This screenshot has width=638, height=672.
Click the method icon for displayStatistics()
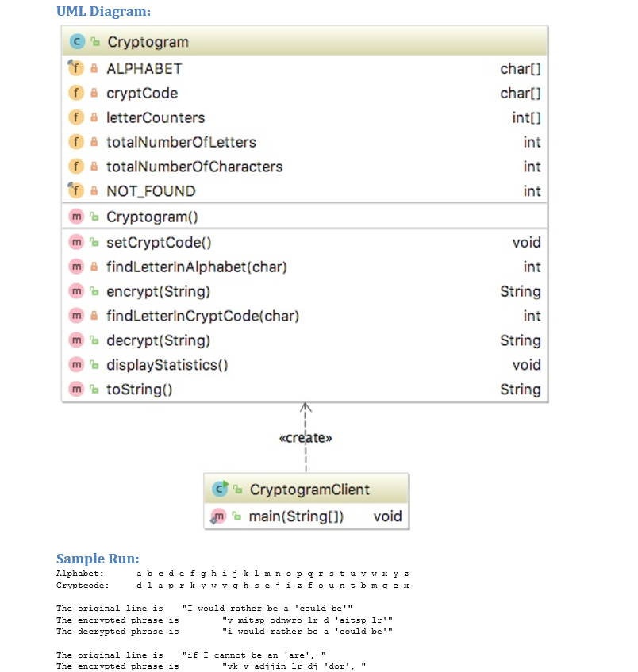[x=76, y=365]
